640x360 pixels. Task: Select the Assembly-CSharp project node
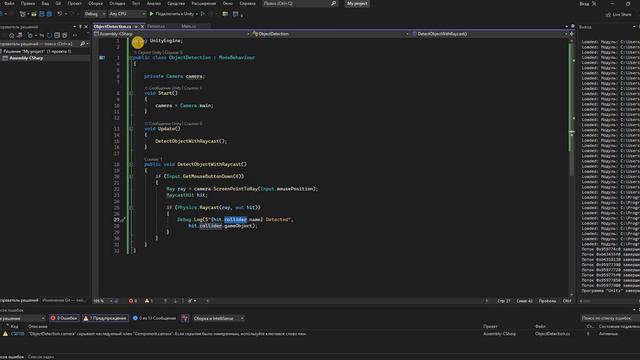26,58
